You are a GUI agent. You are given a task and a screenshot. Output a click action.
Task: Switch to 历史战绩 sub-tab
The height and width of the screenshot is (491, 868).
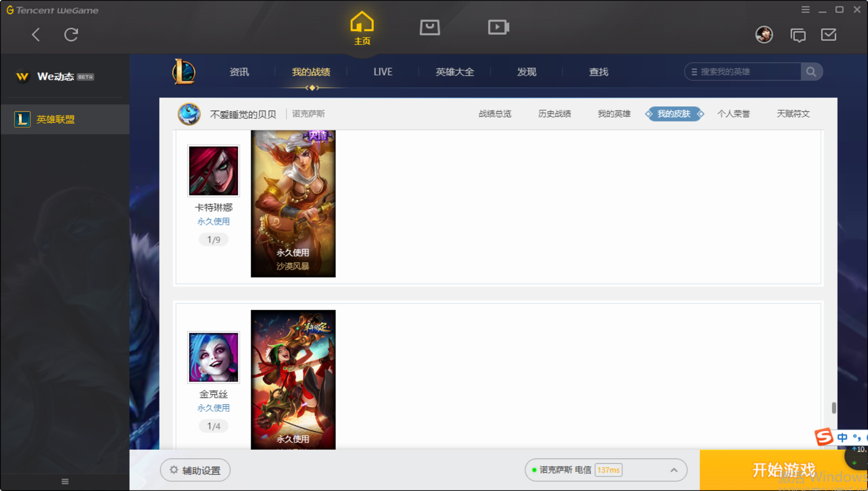(x=554, y=114)
